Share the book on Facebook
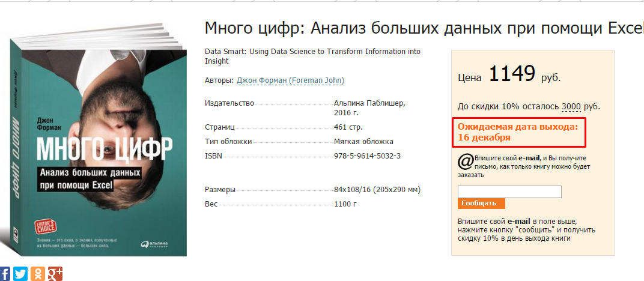The width and height of the screenshot is (644, 281). (x=5, y=274)
